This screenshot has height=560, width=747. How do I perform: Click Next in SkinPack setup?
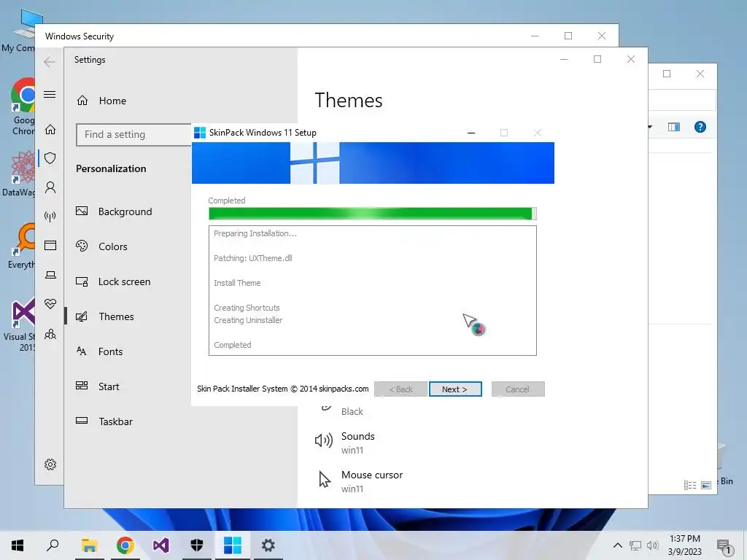455,389
